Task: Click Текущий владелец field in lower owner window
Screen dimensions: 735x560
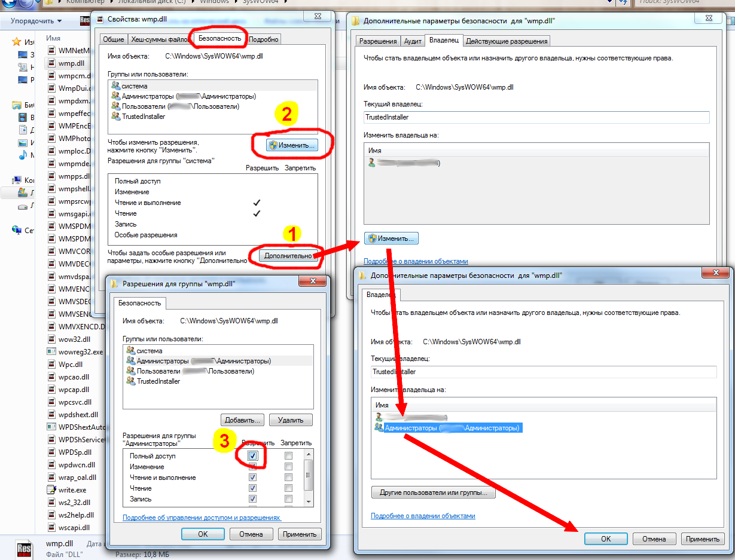Action: coord(543,371)
